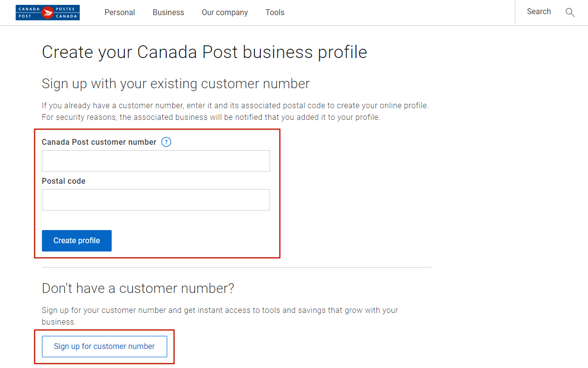Click the horizontal divider below Create profile
The image size is (588, 368).
click(237, 267)
